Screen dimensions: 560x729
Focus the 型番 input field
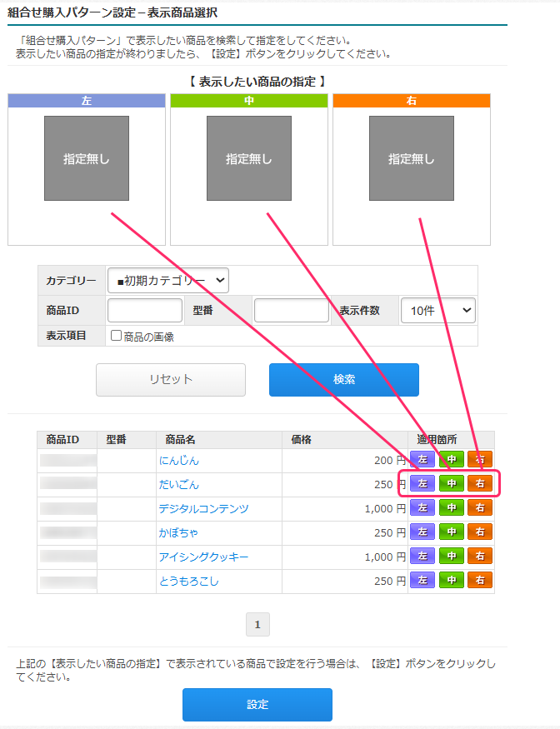click(292, 310)
